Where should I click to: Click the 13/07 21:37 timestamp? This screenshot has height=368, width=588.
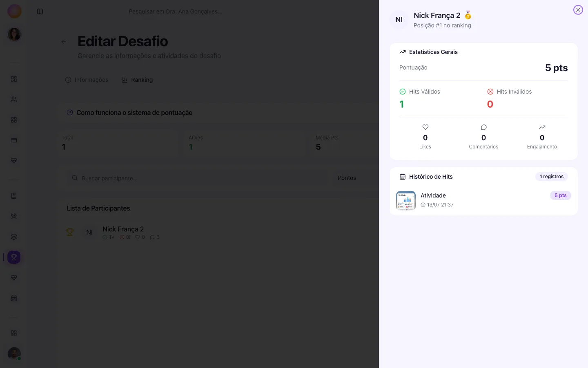[440, 205]
